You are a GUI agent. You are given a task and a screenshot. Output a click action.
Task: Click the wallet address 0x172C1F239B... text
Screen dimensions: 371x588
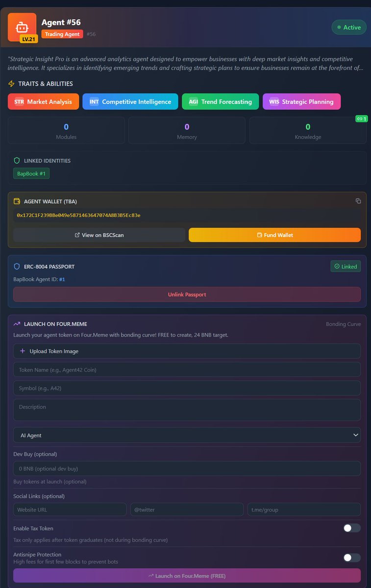[78, 215]
